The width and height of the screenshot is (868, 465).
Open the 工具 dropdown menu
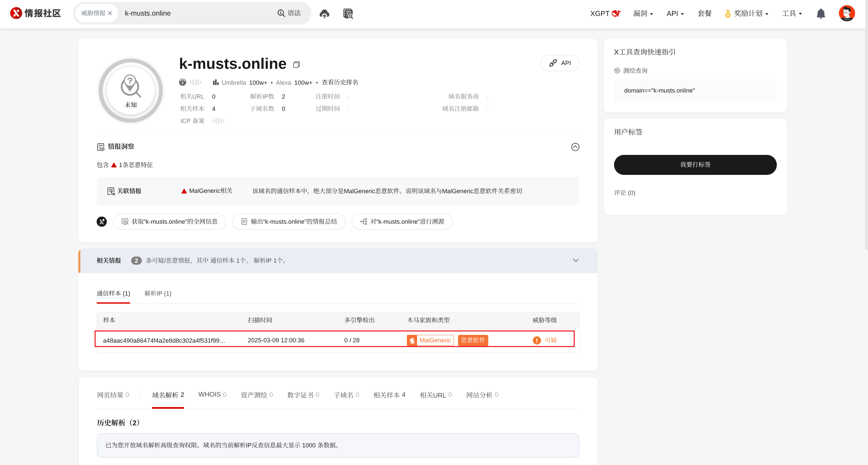(x=792, y=14)
